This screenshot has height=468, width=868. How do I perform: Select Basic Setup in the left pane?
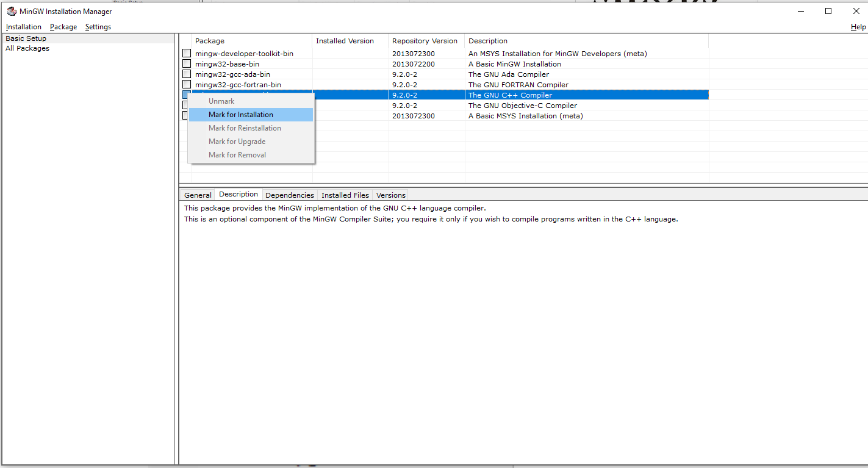pos(88,38)
